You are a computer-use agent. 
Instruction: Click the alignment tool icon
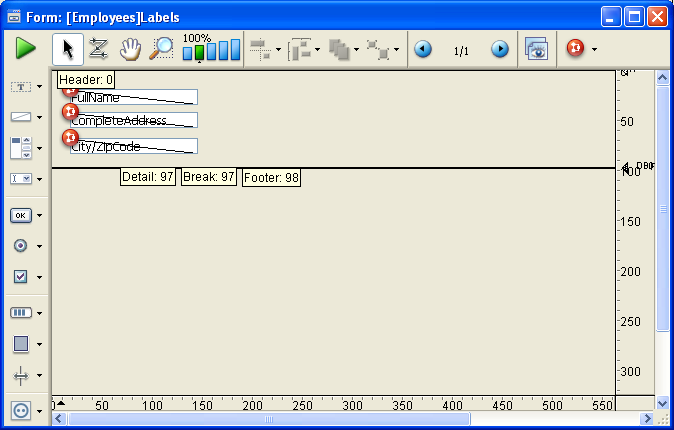pos(260,49)
